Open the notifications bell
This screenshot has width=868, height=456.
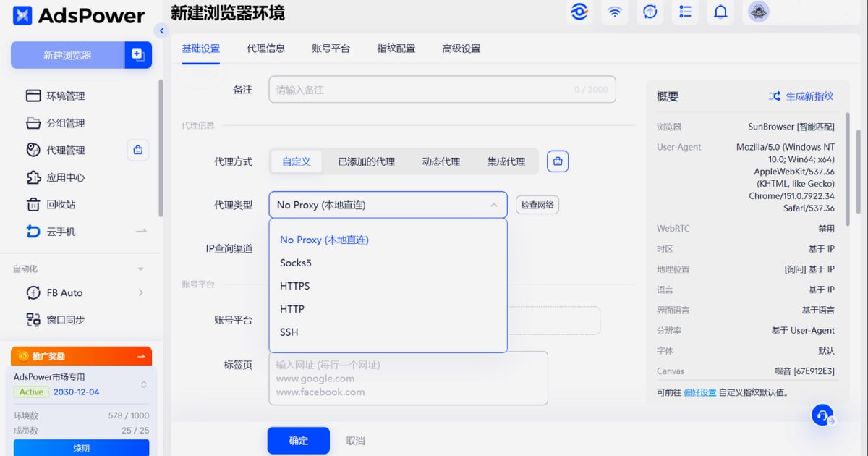pyautogui.click(x=720, y=12)
